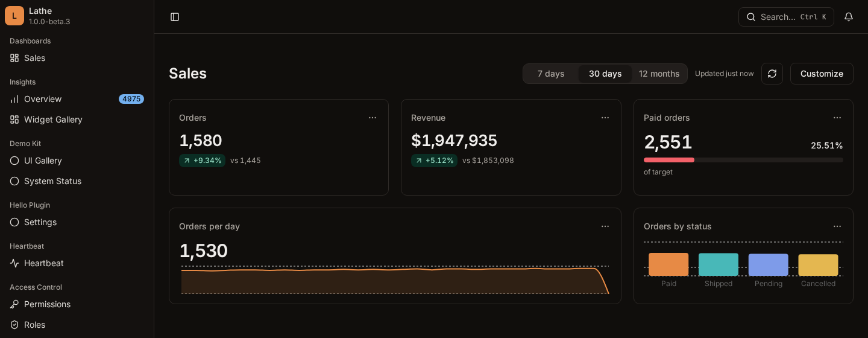
Task: Open Revenue card options menu
Action: [x=605, y=118]
